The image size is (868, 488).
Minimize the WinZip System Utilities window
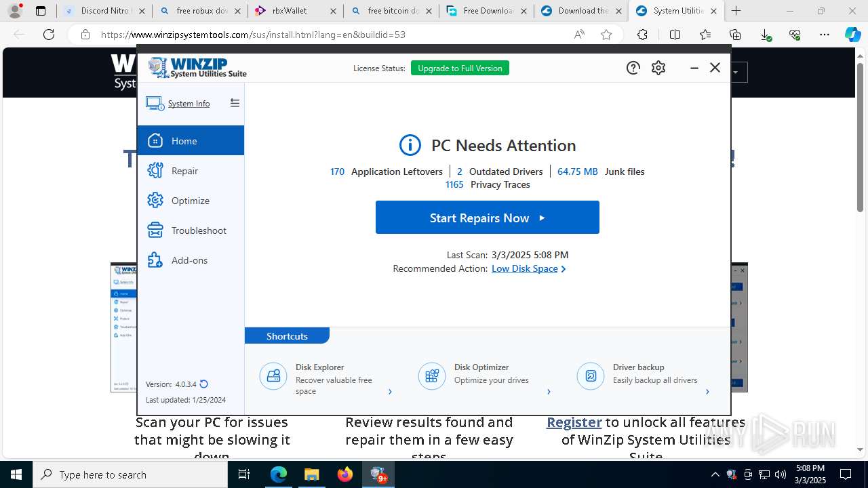(x=694, y=68)
